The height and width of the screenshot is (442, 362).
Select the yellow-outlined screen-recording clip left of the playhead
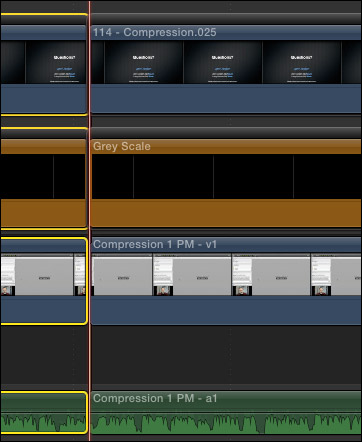click(43, 281)
